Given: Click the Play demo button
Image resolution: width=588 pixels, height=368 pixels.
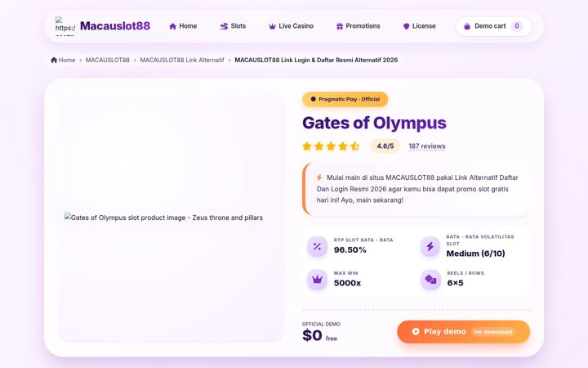Looking at the screenshot, I should click(464, 331).
